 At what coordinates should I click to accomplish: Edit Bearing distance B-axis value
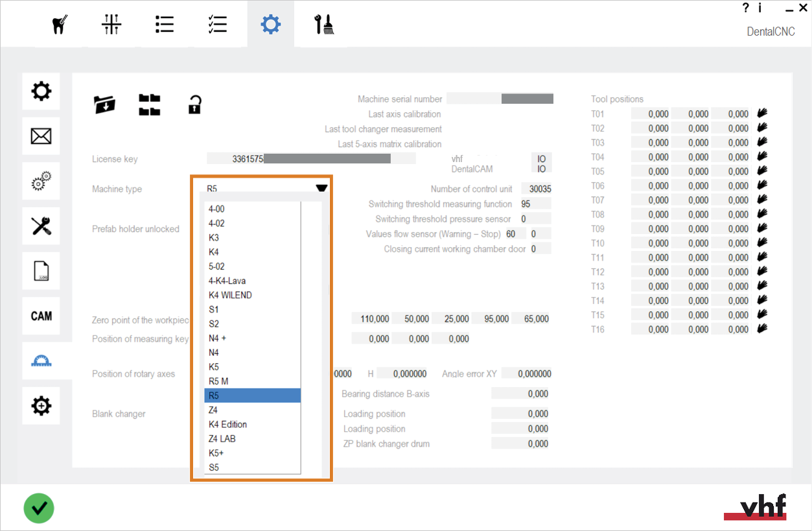tap(520, 394)
